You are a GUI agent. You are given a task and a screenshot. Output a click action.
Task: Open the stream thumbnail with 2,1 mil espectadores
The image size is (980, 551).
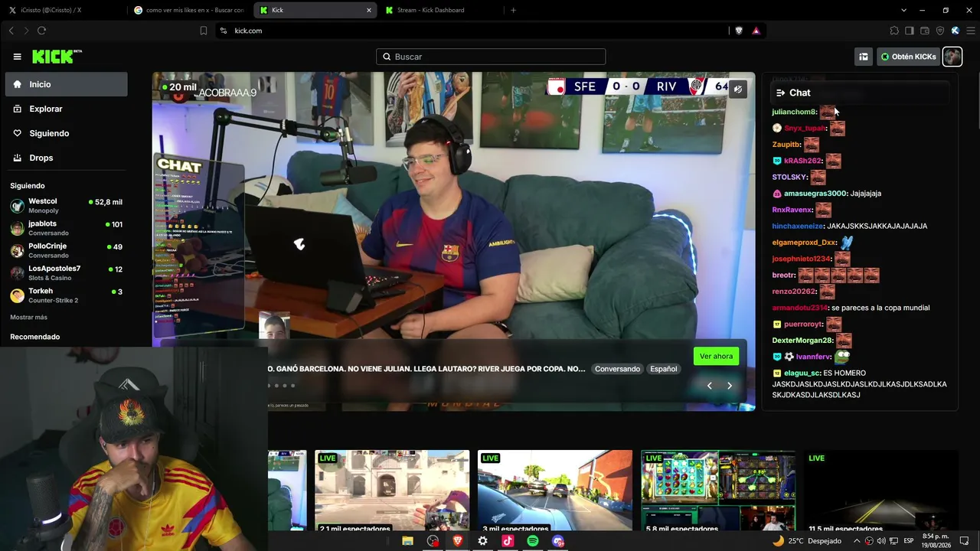[x=392, y=491]
